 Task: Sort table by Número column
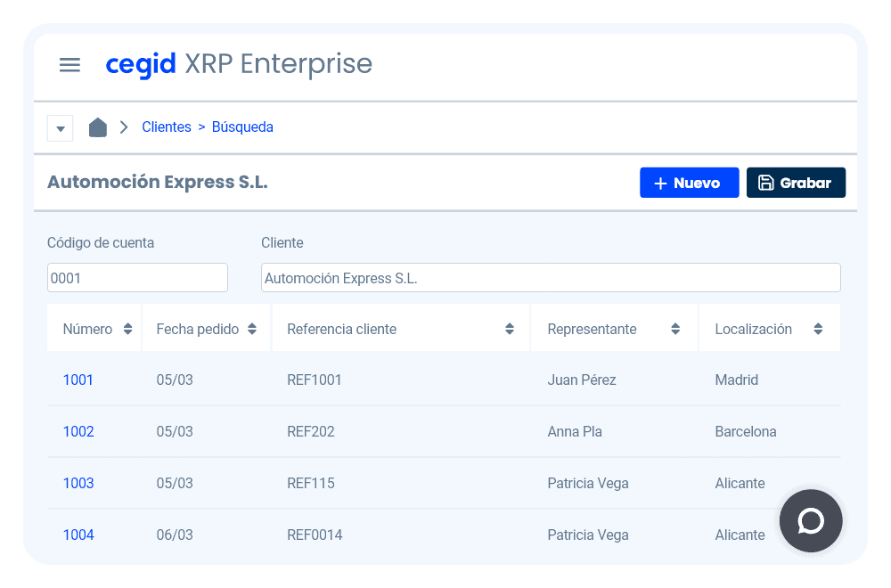[x=127, y=330]
